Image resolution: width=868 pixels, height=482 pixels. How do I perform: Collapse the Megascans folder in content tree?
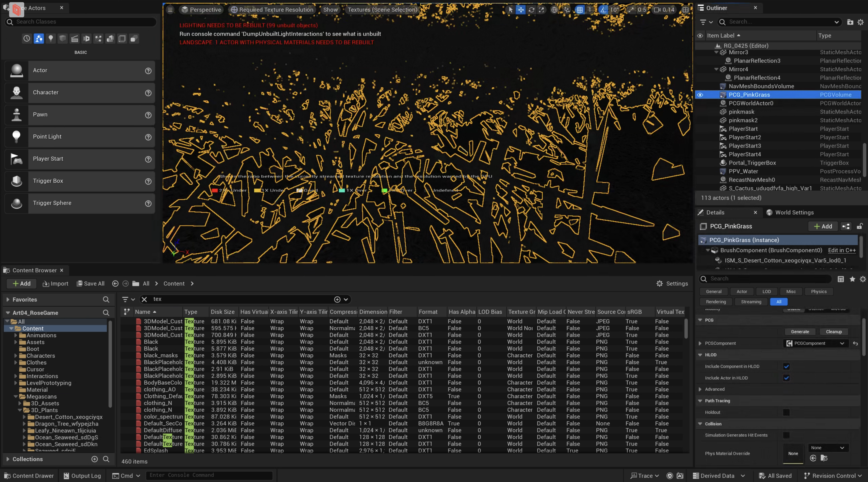pyautogui.click(x=15, y=397)
